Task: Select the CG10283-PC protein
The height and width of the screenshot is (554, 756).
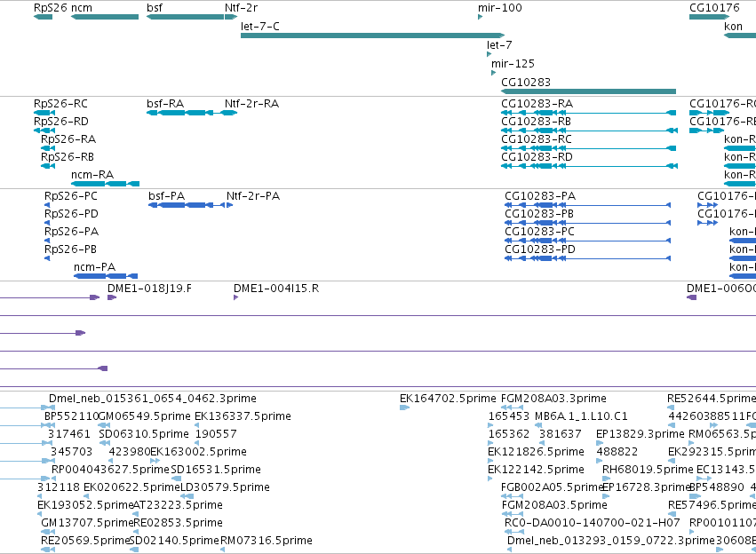Action: pos(588,241)
